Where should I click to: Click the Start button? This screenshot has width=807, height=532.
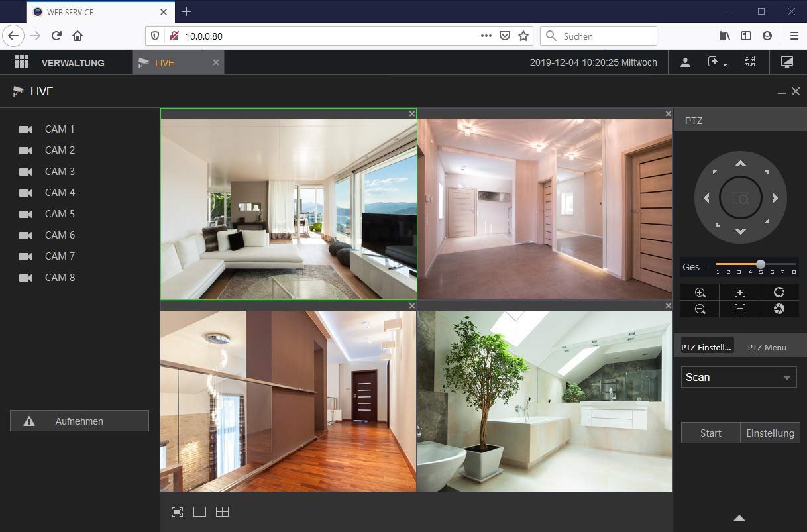[710, 433]
